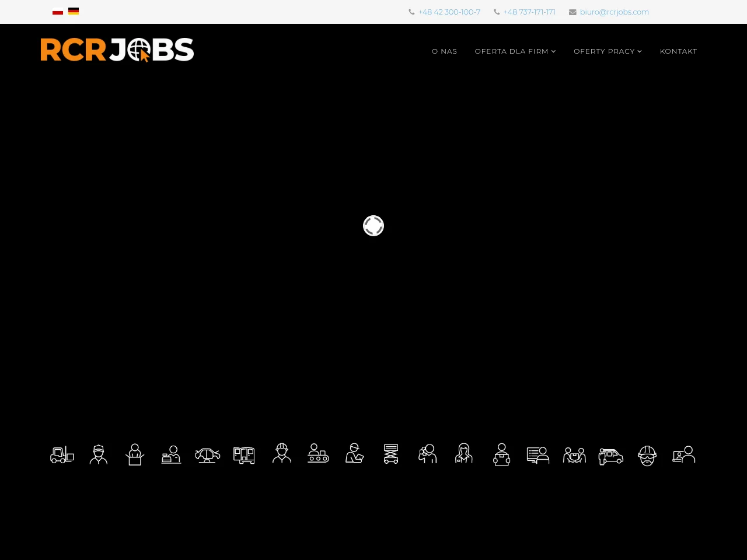
Task: Choose the conveyor belt worker icon
Action: 318,453
